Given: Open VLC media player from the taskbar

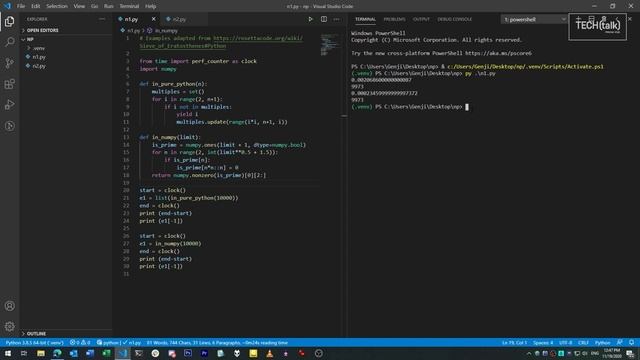Looking at the screenshot, I should click(269, 353).
